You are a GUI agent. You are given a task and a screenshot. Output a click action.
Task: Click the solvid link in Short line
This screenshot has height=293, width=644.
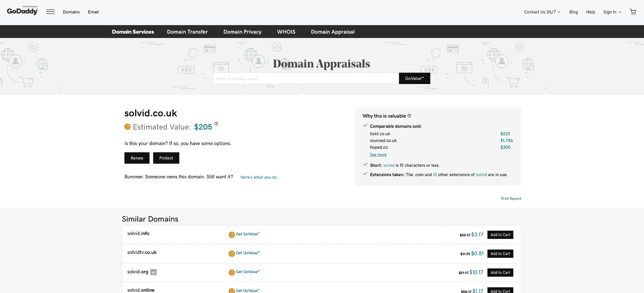pyautogui.click(x=389, y=165)
